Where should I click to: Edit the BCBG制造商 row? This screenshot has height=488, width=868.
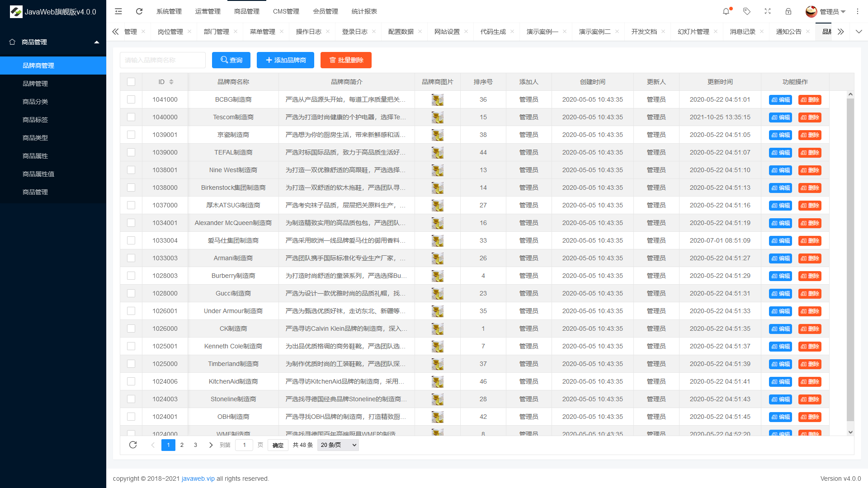pyautogui.click(x=780, y=100)
